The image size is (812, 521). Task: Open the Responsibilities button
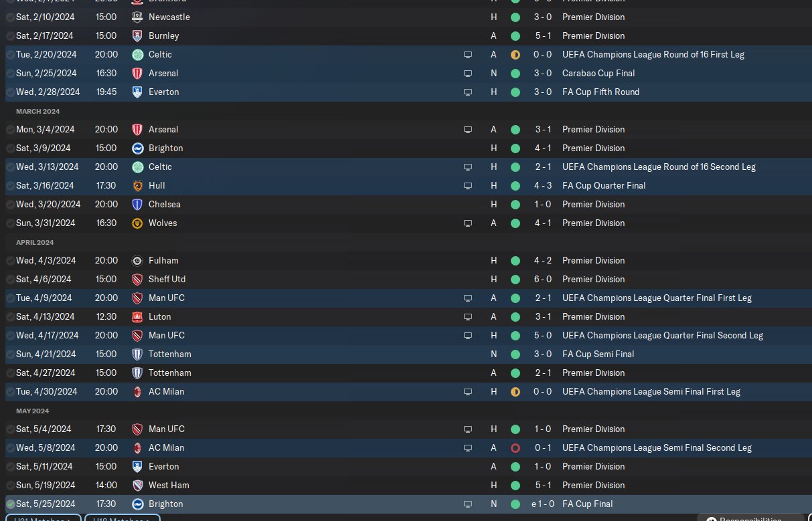(750, 518)
